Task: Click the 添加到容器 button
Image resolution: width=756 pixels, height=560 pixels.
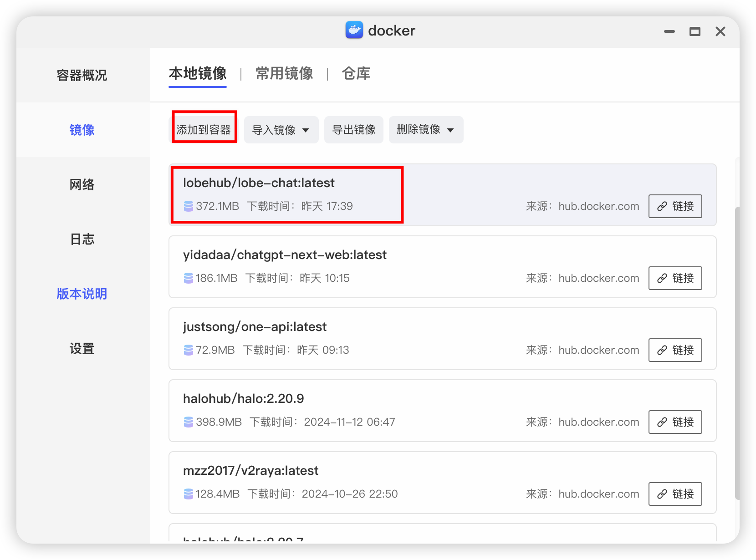Action: pos(204,130)
